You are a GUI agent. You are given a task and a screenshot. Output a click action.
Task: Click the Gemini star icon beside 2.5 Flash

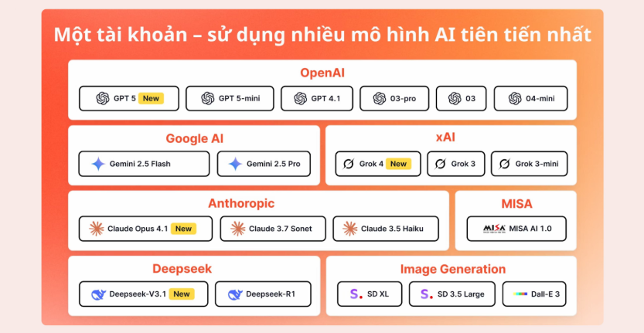99,164
